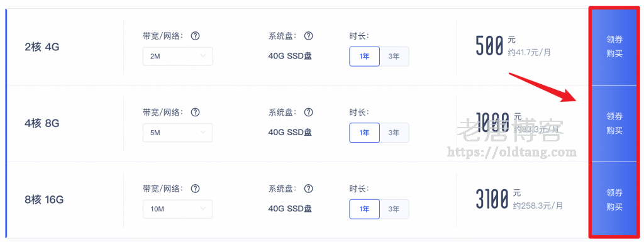Click help icon beside 系统盘 in 2核 4G row
This screenshot has width=644, height=242.
point(308,36)
